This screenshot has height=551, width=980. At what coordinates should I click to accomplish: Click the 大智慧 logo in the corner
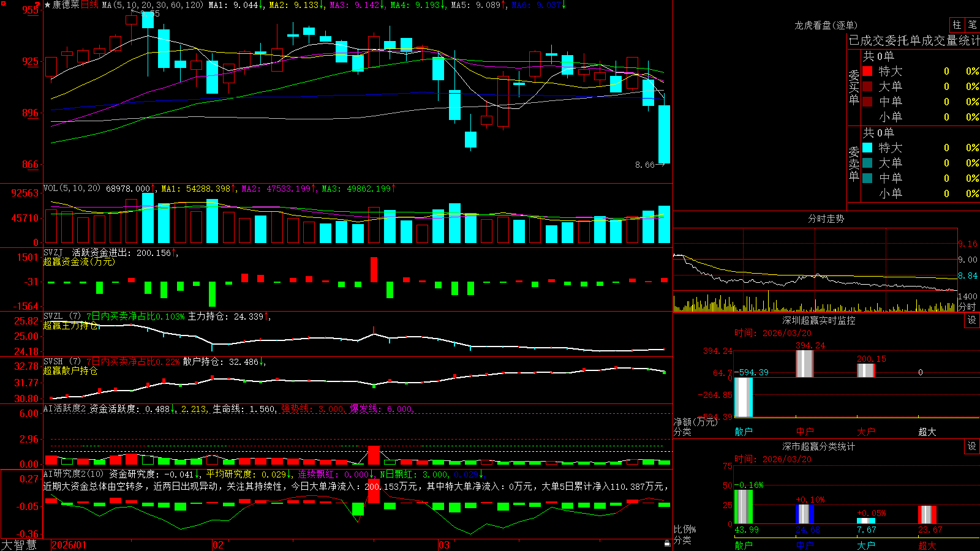[x=19, y=545]
